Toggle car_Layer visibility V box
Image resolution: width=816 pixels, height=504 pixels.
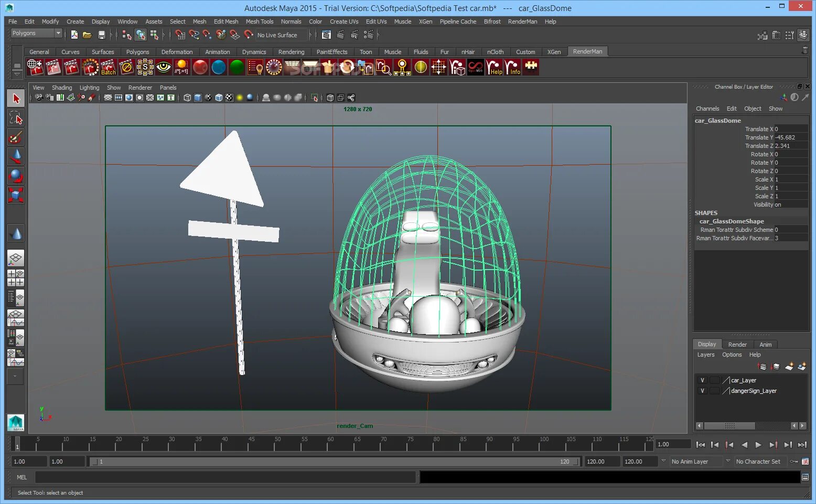point(702,380)
